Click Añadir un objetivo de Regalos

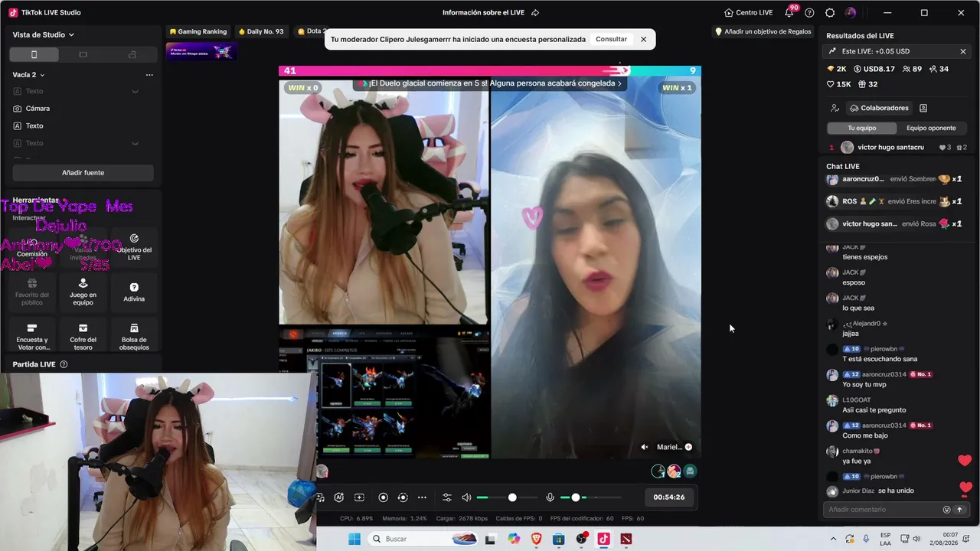(763, 31)
